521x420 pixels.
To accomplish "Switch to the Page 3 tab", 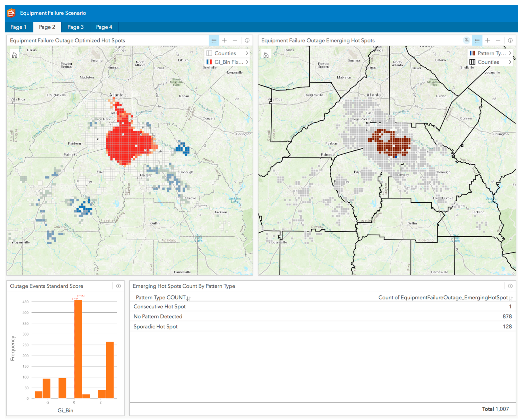I will tap(75, 27).
